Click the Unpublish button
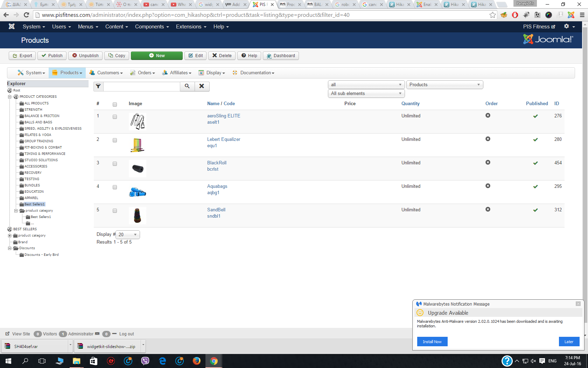This screenshot has width=588, height=368. pyautogui.click(x=85, y=56)
